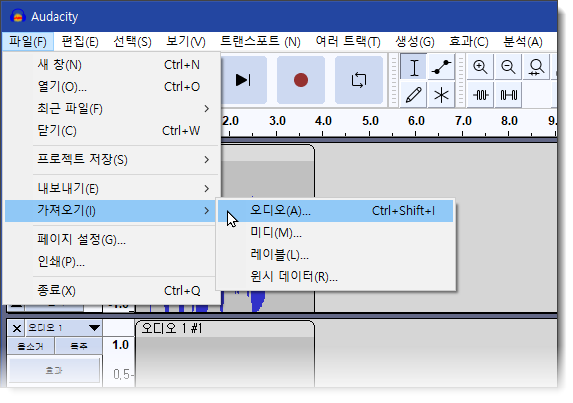Image resolution: width=573 pixels, height=403 pixels.
Task: Import MIDI via 미디(M)... entry
Action: point(335,233)
